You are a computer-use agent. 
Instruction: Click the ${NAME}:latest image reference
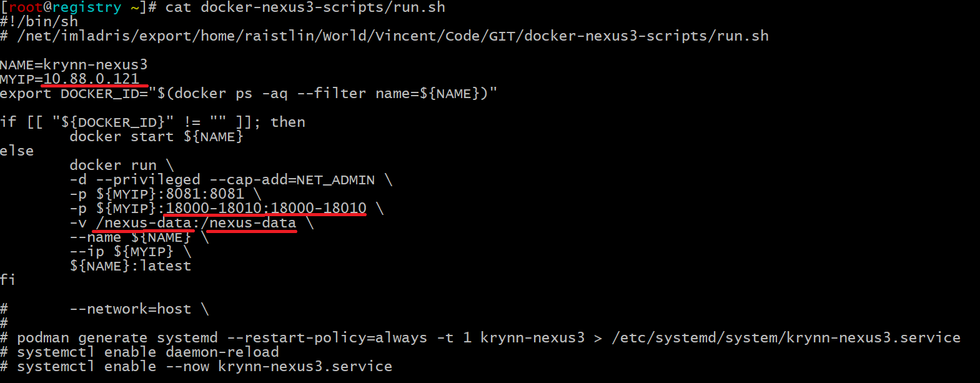[131, 266]
